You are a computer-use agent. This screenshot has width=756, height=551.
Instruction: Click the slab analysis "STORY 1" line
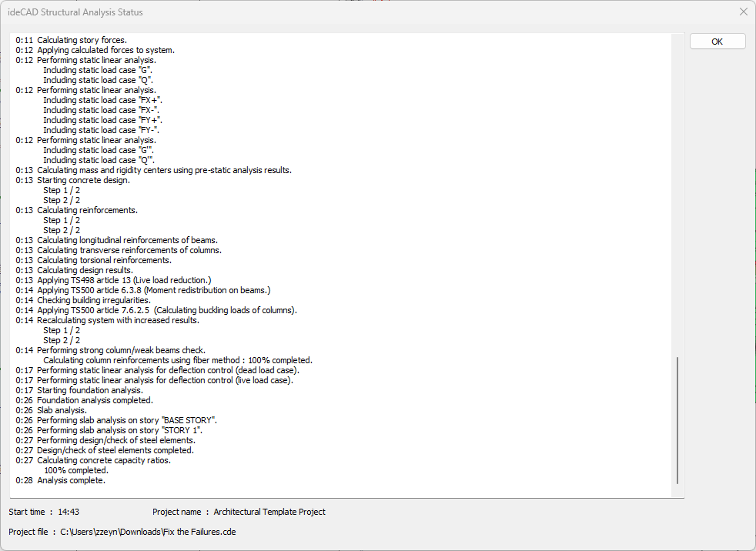120,430
